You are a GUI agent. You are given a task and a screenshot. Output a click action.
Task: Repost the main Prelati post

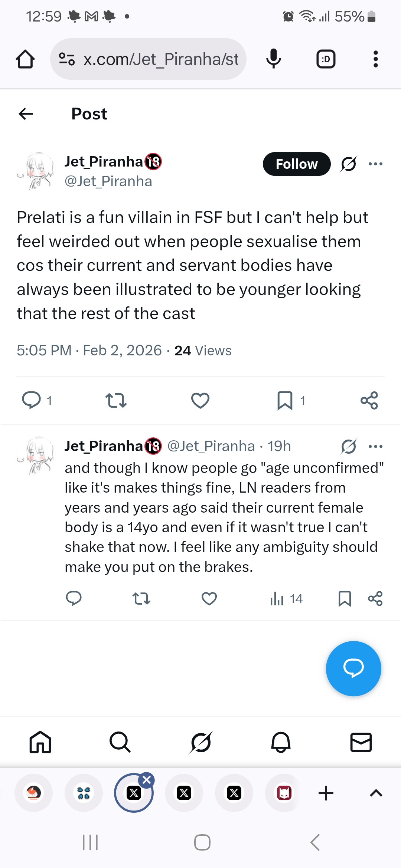[116, 401]
